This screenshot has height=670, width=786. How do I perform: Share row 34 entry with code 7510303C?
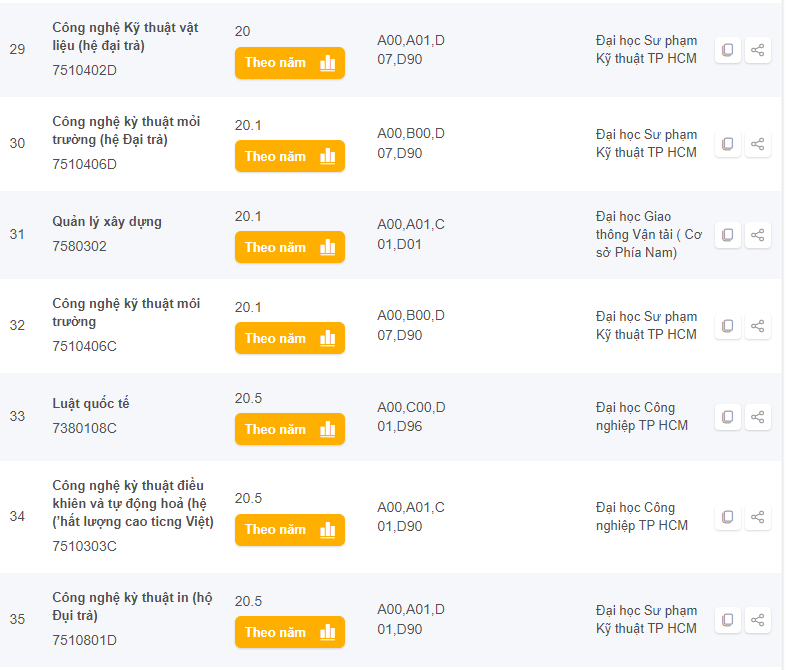click(x=757, y=517)
